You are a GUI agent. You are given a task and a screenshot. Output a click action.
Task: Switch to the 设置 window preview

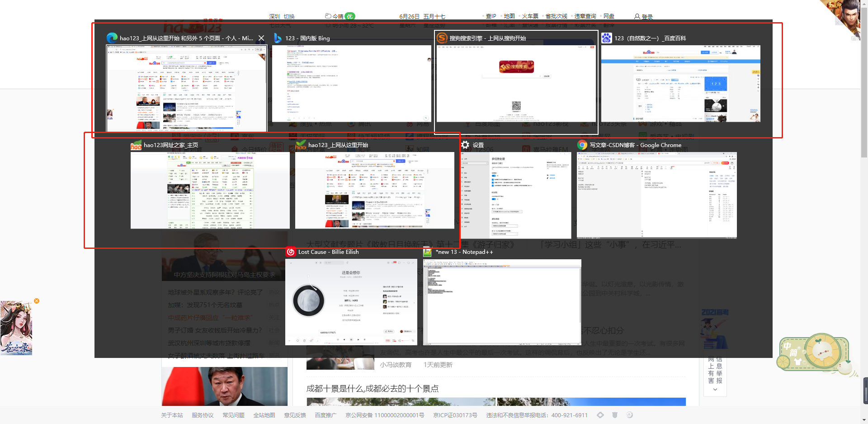(x=516, y=195)
